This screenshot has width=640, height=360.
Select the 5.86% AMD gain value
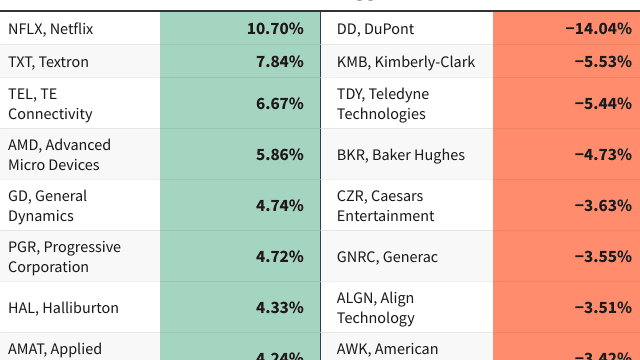pos(280,155)
